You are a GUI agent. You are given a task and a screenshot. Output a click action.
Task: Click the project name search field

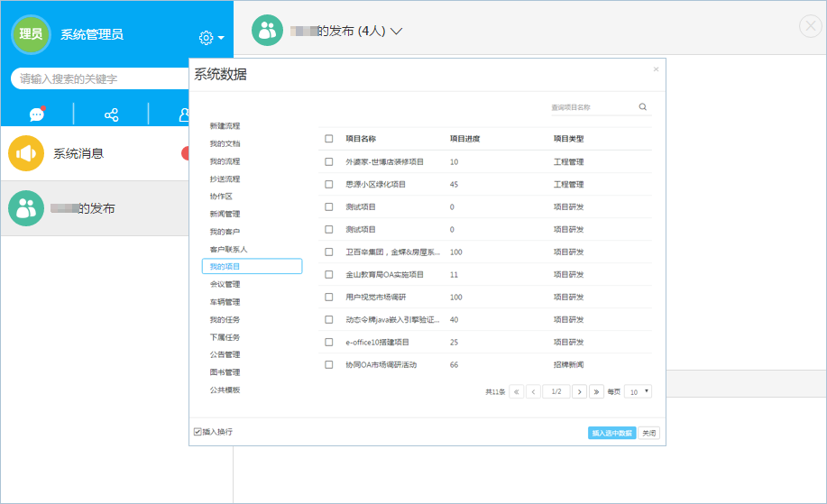point(593,107)
